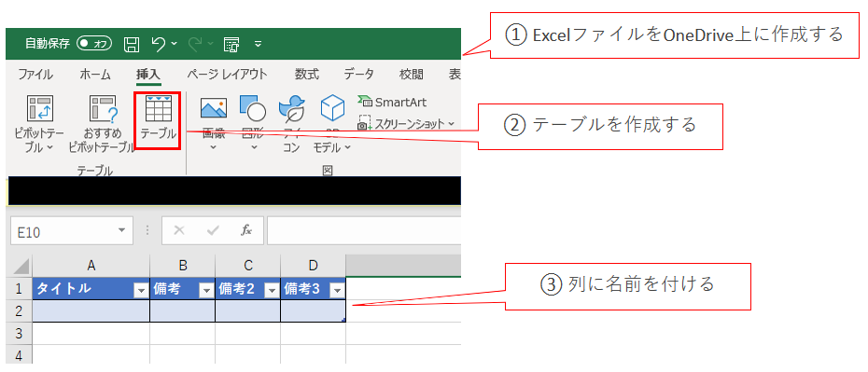Open the 備考3 column filter dropdown
Image resolution: width=868 pixels, height=372 pixels.
click(337, 291)
